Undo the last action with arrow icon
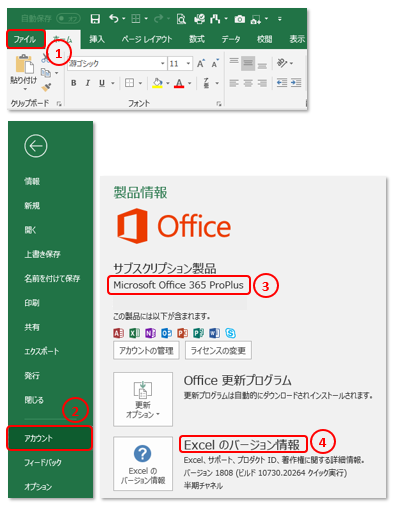 pyautogui.click(x=114, y=19)
